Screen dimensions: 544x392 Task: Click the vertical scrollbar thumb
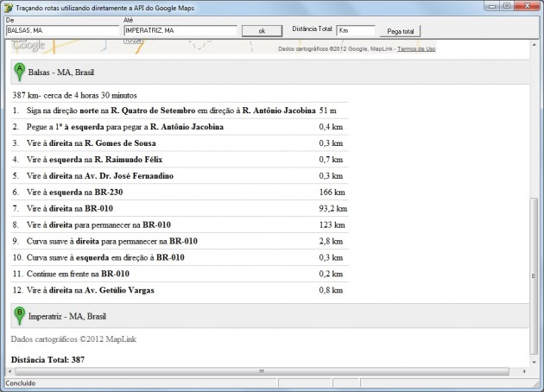click(534, 275)
